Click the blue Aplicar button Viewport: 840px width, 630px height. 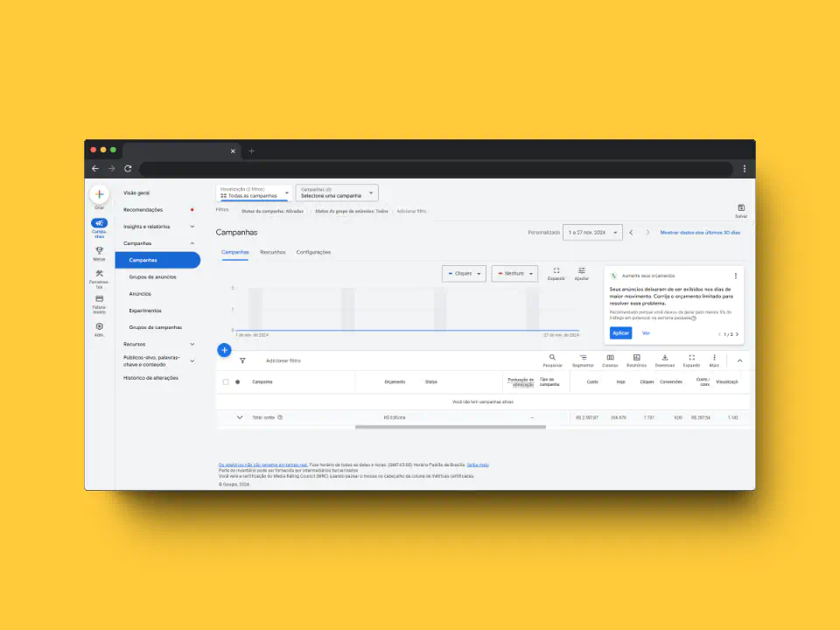pos(620,333)
